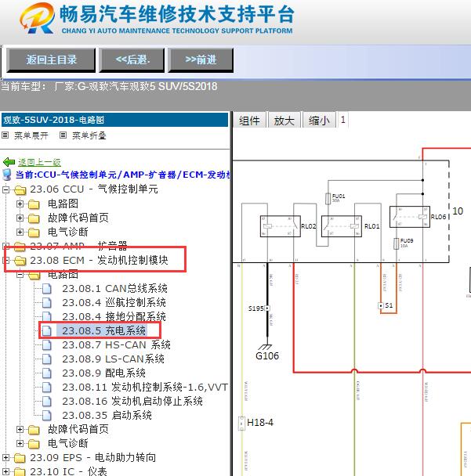Click fuse FU09 in the diagram
Screen dimensions: 471x476
397,243
